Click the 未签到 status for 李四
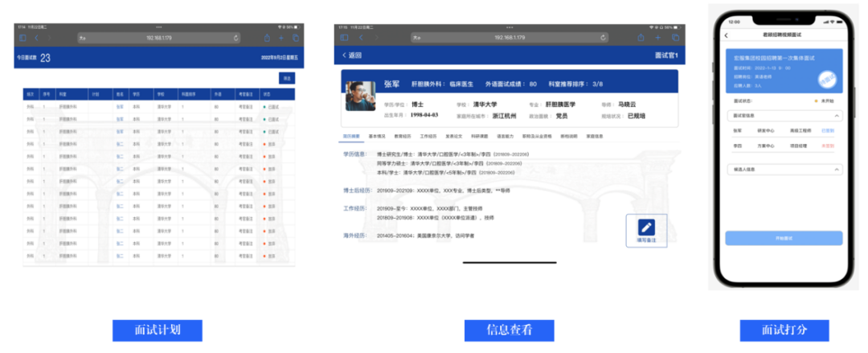The height and width of the screenshot is (353, 868). pos(828,146)
